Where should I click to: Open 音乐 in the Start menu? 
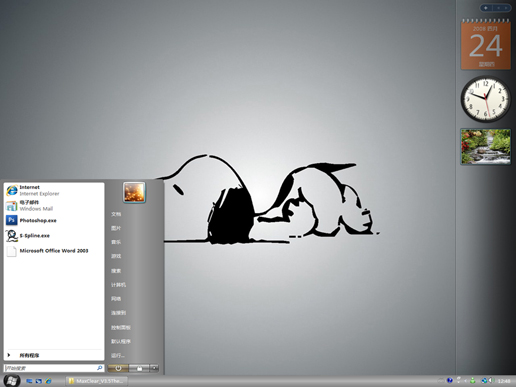(x=116, y=242)
